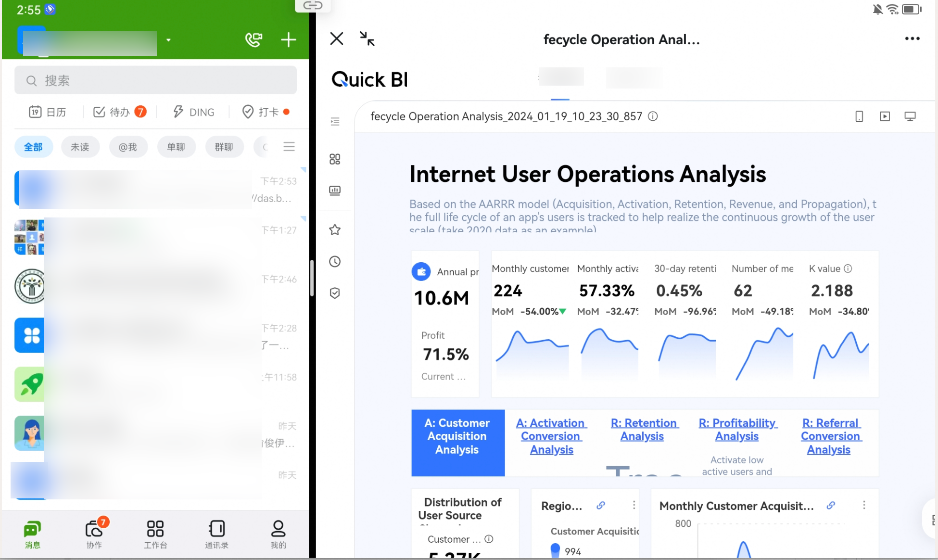Image resolution: width=938 pixels, height=560 pixels.
Task: Click the 10.6M annual profit value
Action: 442,298
